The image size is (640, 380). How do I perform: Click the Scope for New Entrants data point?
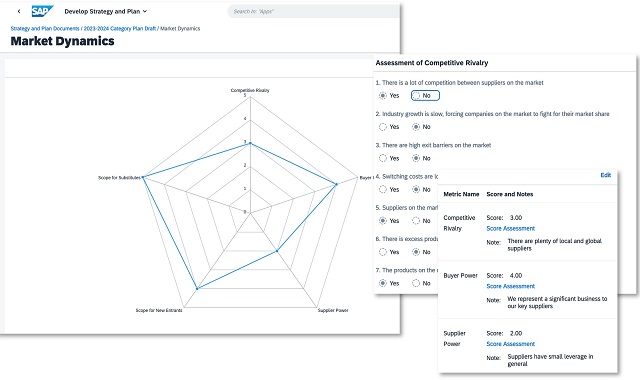pyautogui.click(x=197, y=289)
